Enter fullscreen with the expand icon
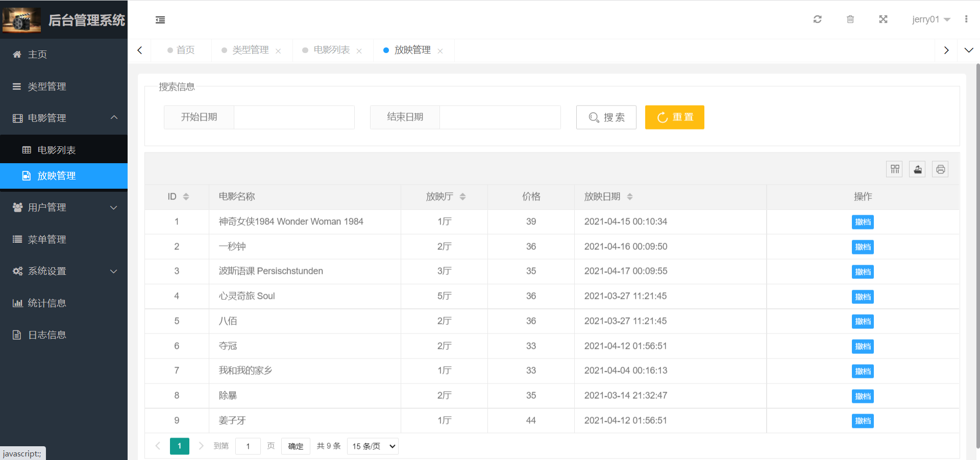This screenshot has width=980, height=460. point(883,19)
